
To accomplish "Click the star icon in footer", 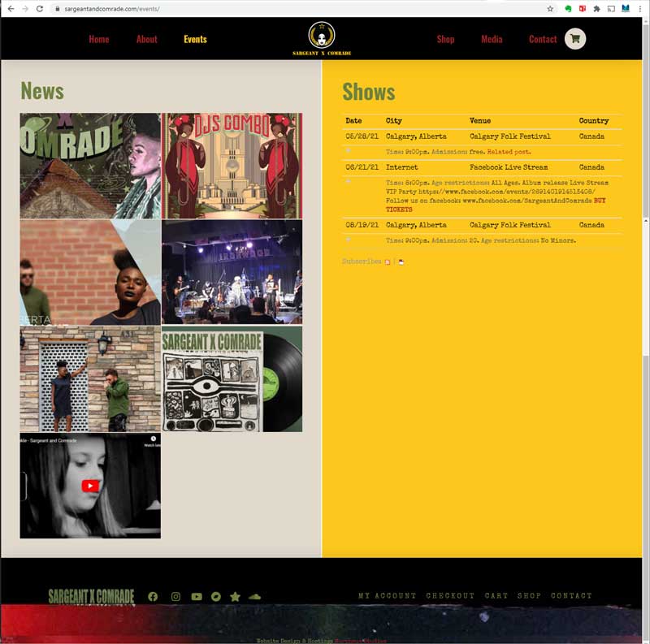I will click(235, 596).
